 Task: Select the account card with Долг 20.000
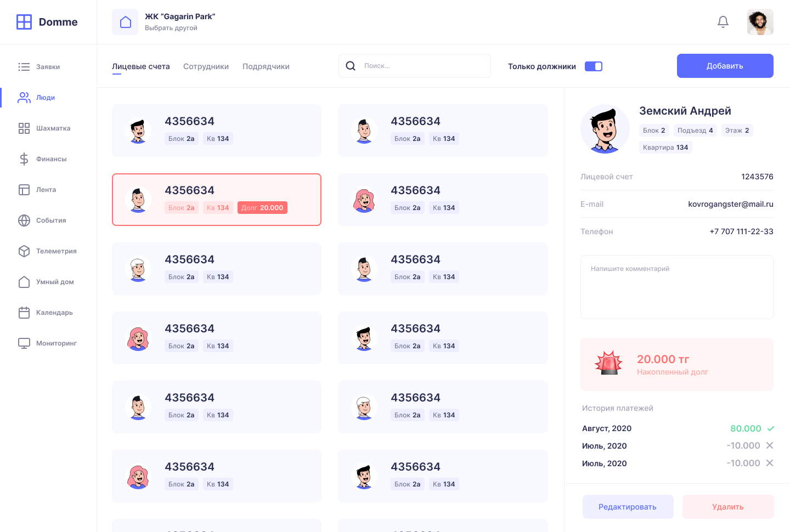click(x=217, y=200)
